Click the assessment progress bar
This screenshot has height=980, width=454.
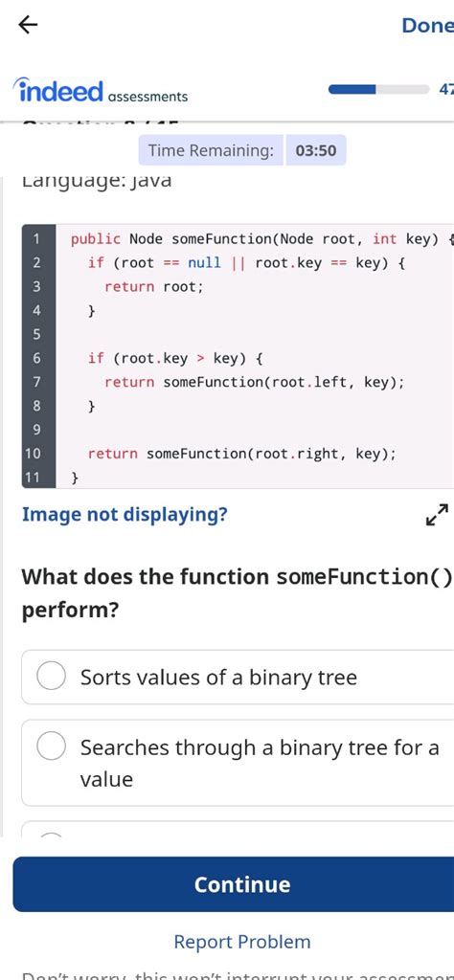[379, 89]
